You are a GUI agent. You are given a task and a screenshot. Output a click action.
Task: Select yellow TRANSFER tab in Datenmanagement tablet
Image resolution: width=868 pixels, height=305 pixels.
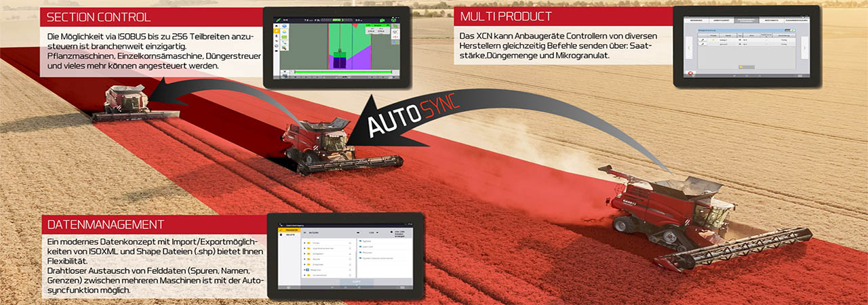click(x=290, y=230)
